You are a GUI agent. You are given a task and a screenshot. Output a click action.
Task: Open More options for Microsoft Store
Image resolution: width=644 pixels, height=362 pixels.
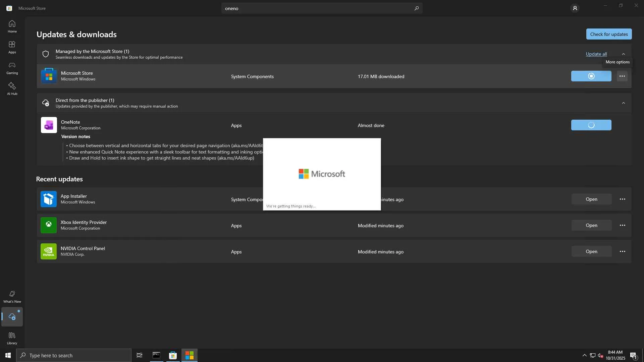622,76
